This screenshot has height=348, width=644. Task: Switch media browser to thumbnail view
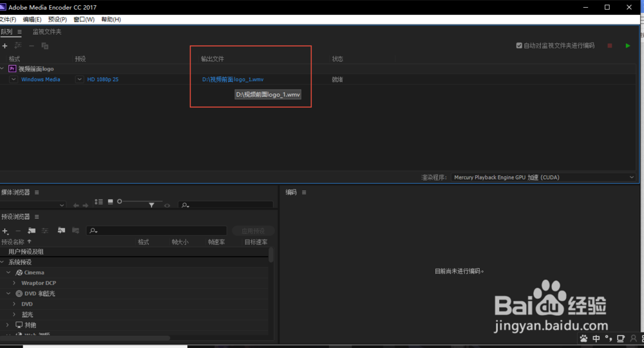pyautogui.click(x=111, y=202)
